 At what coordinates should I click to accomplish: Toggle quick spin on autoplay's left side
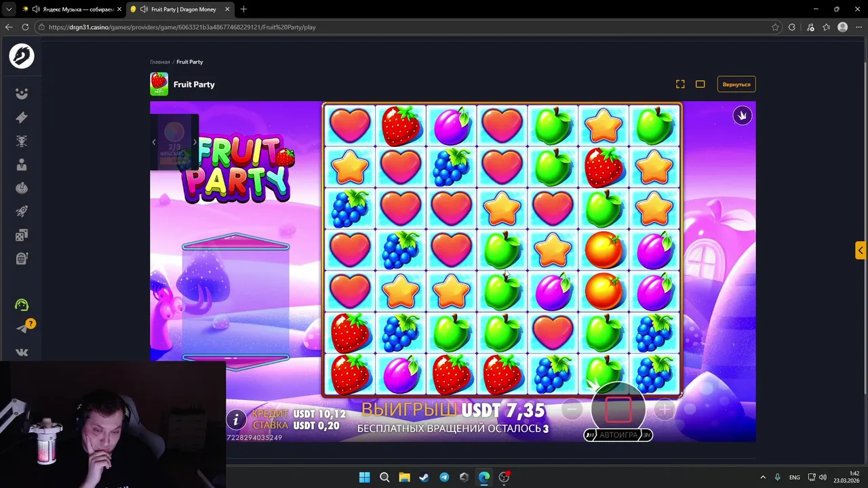click(x=590, y=435)
